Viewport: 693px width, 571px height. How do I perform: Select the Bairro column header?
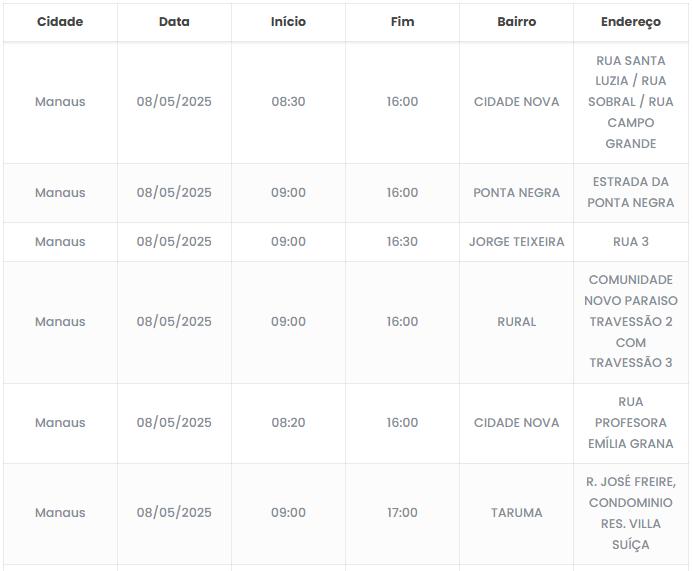tap(516, 21)
